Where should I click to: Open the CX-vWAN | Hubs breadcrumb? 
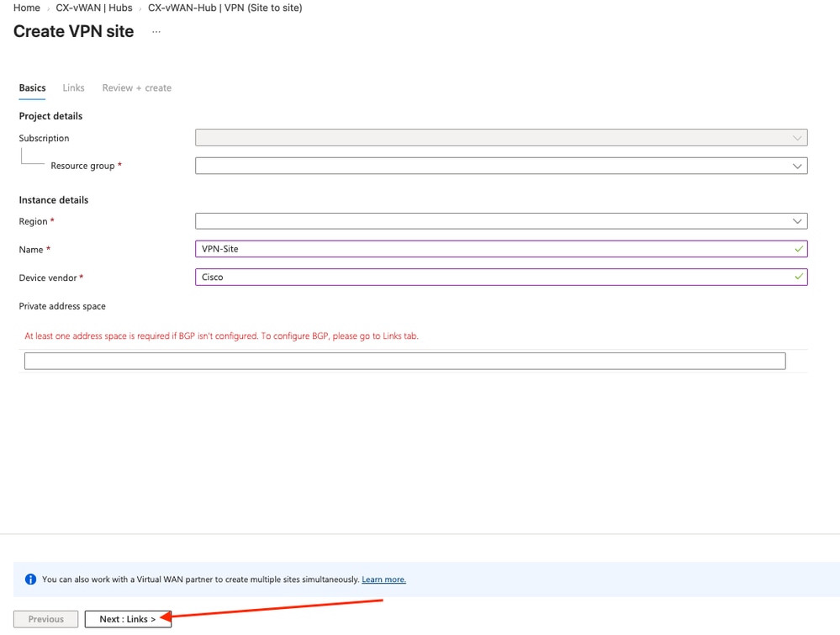click(93, 8)
